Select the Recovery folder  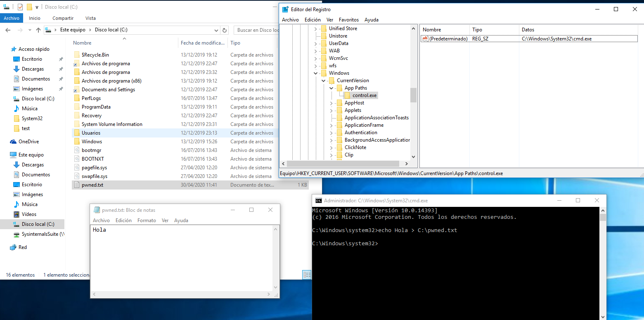click(92, 116)
